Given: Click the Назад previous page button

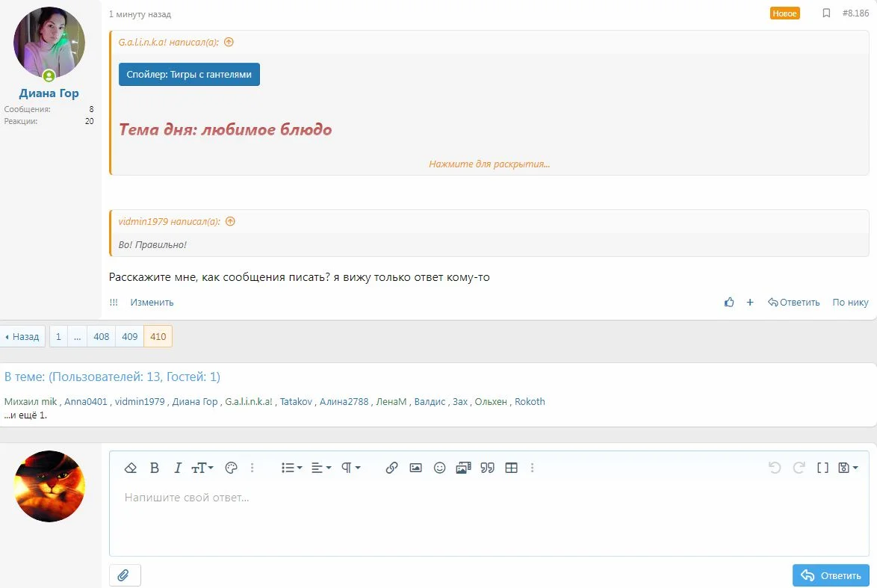Looking at the screenshot, I should 22,337.
